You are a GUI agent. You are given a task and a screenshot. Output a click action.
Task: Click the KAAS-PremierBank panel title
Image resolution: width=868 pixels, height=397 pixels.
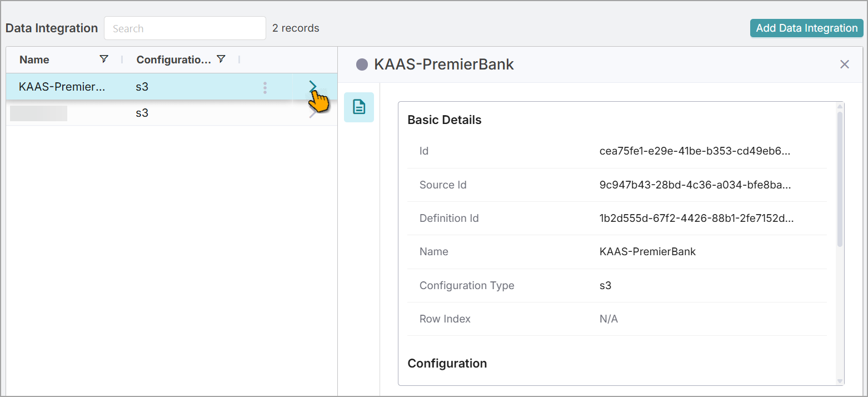point(444,64)
